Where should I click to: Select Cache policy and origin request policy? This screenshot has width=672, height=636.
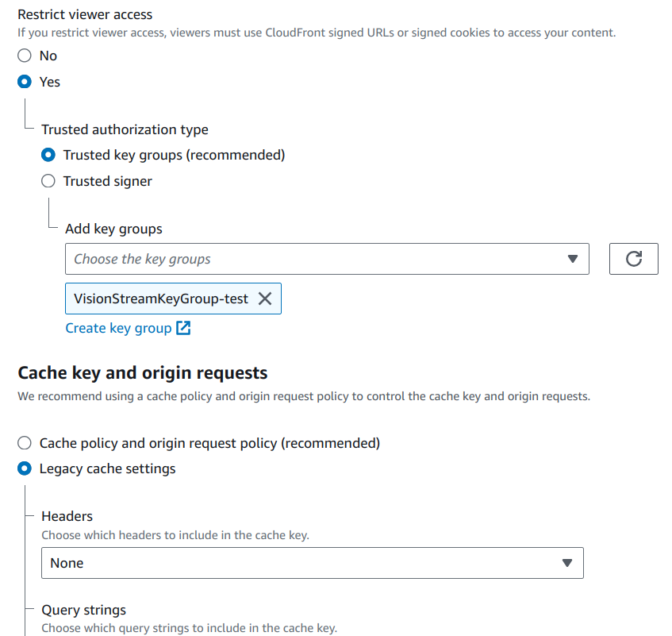[25, 443]
